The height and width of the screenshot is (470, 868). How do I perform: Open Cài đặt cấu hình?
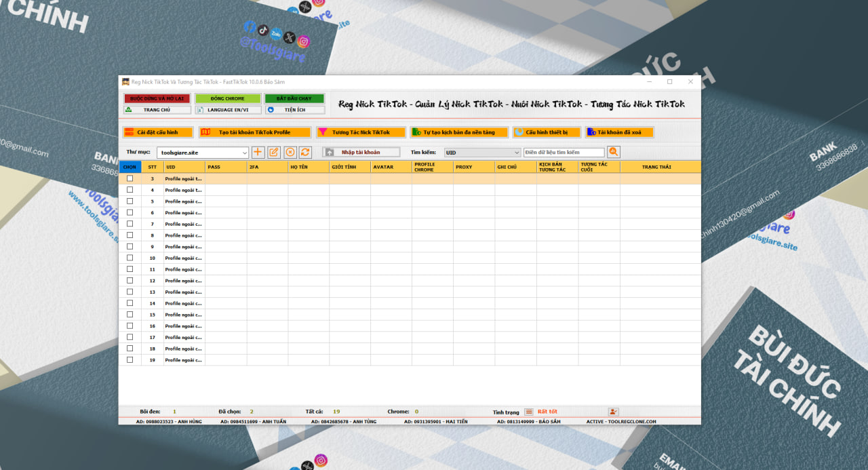[x=158, y=132]
